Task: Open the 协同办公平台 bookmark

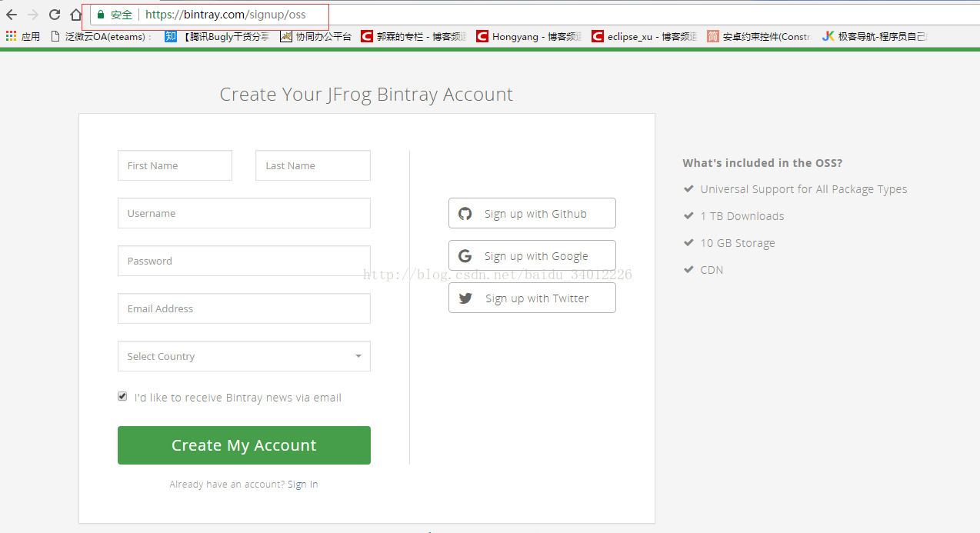Action: click(315, 36)
